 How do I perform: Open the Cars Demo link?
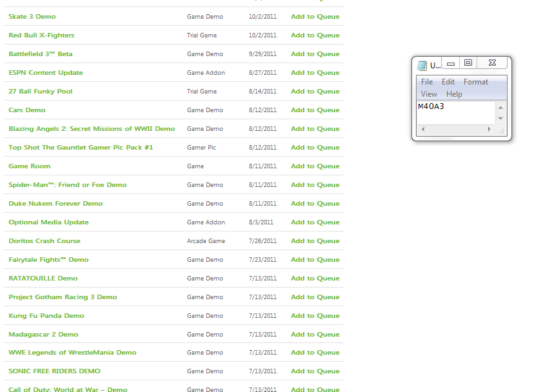pos(26,110)
